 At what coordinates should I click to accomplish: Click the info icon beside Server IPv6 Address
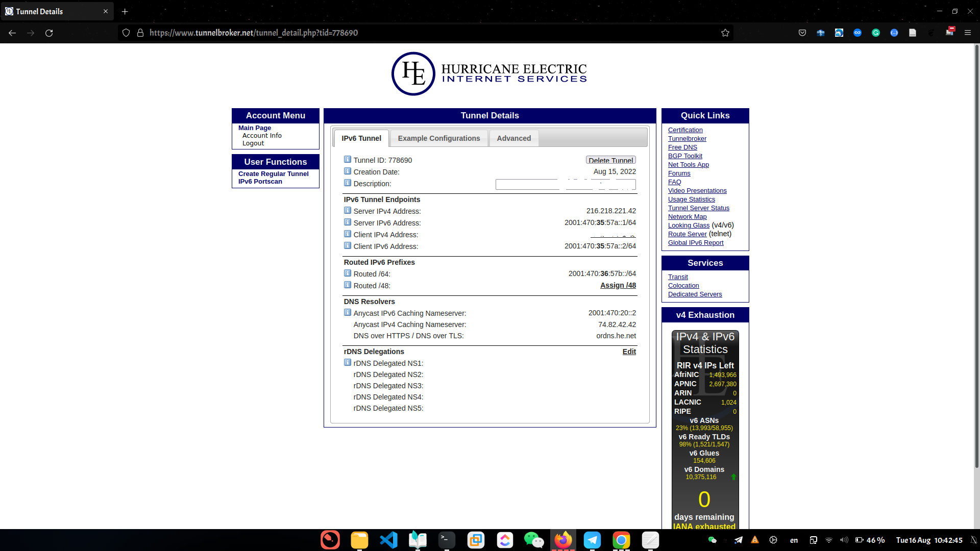tap(348, 222)
